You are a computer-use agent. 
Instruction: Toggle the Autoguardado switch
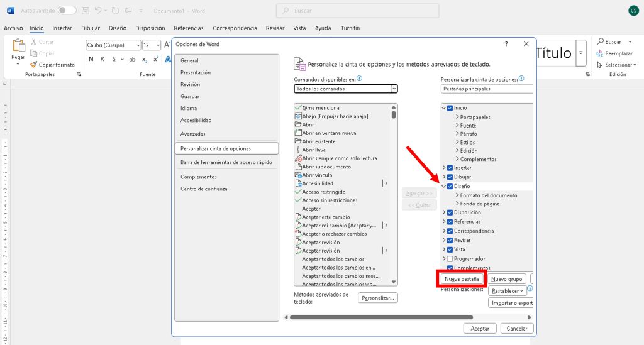tap(67, 11)
